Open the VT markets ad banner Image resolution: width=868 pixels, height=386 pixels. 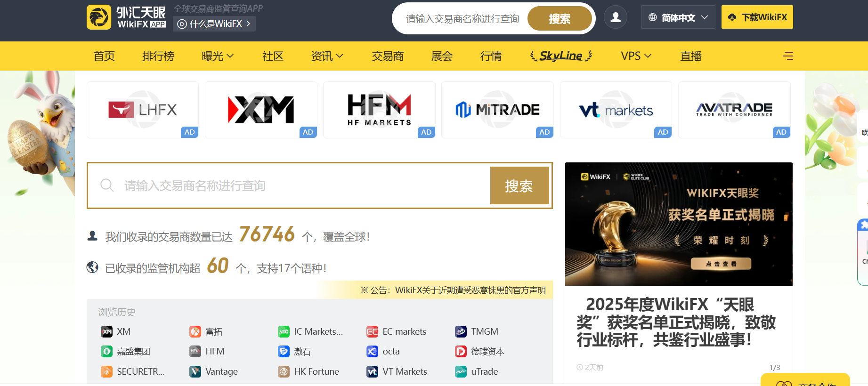pos(616,110)
